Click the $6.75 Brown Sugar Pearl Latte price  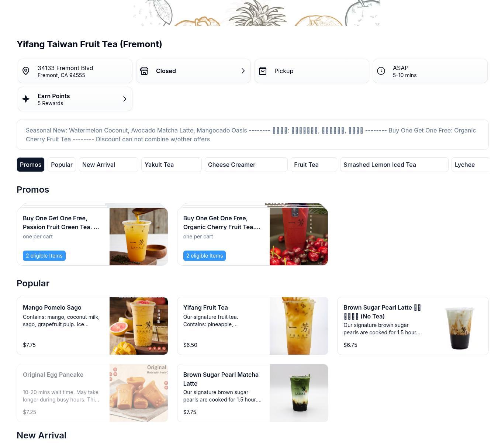pyautogui.click(x=350, y=345)
